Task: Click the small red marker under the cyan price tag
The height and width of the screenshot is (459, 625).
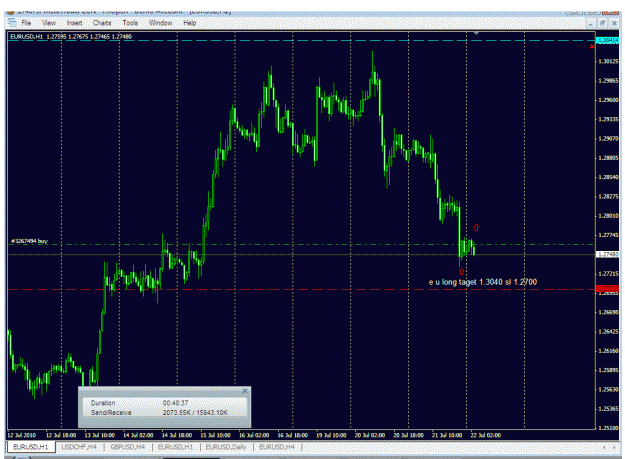Action: (592, 47)
